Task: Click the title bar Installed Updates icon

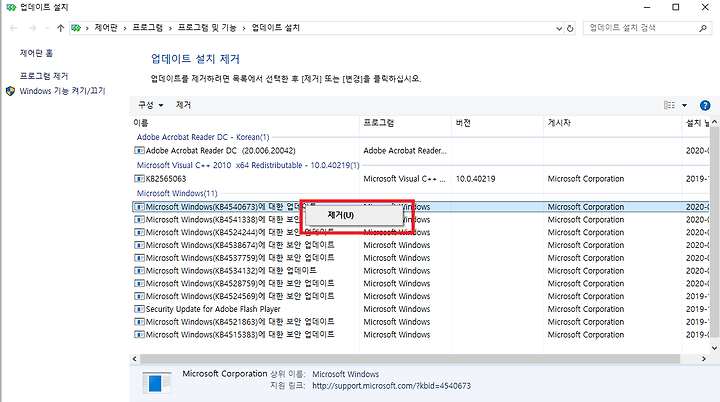Action: tap(11, 7)
